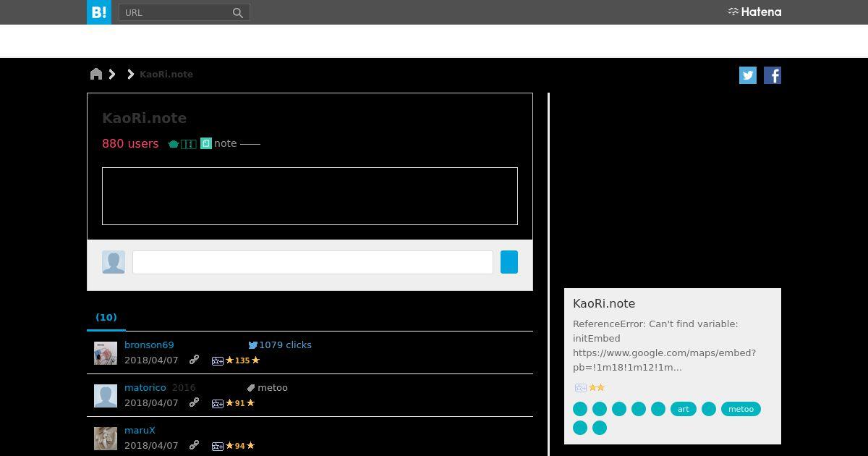Select the metoo tag pill in the sidebar
Screen dimensions: 868x456
coord(741,409)
